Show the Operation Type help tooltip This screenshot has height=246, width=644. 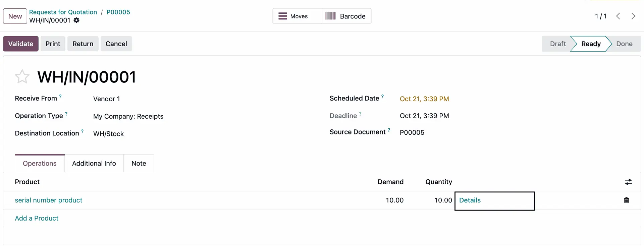tap(67, 113)
